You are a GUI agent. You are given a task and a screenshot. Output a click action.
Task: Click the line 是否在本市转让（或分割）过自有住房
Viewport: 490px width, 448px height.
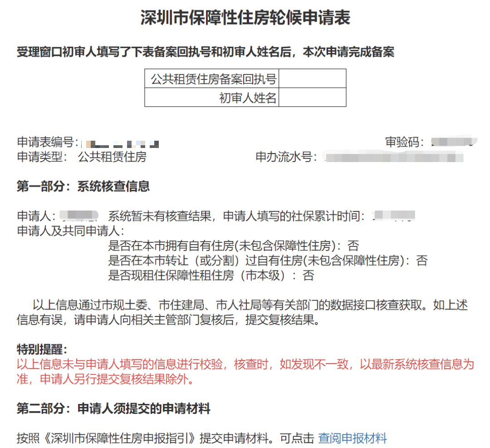[268, 261]
